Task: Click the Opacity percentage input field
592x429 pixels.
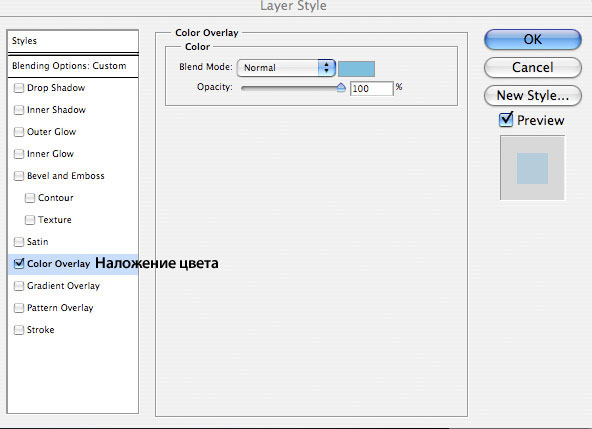Action: pos(372,89)
